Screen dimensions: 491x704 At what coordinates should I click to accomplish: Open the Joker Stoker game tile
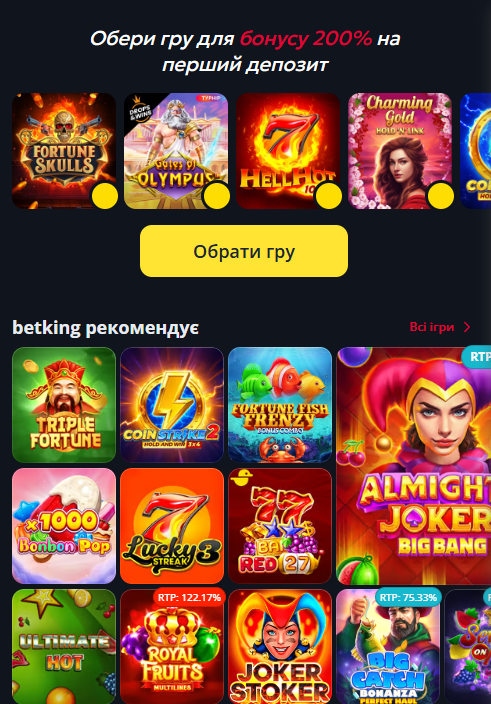tap(280, 647)
